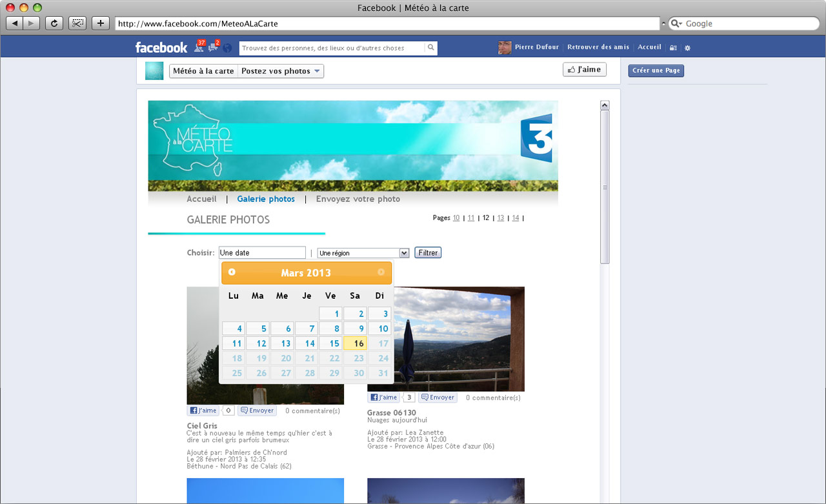This screenshot has height=504, width=826.
Task: Click the web clip scissors toolbar button
Action: tap(77, 23)
